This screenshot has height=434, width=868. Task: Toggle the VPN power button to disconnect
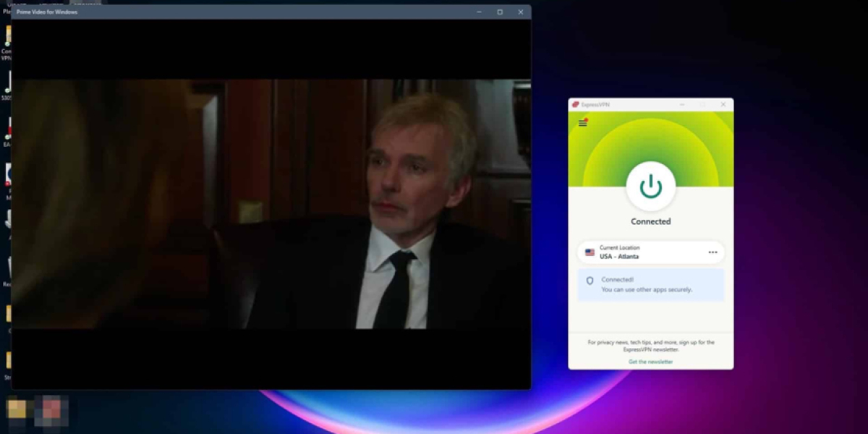650,187
